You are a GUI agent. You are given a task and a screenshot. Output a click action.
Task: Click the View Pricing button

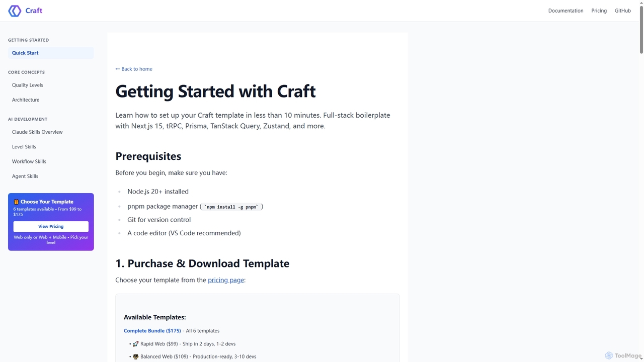click(x=51, y=226)
